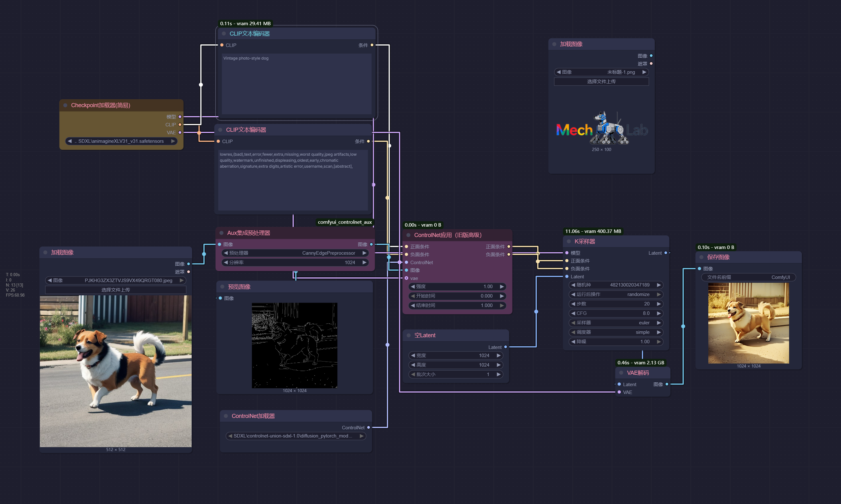This screenshot has width=841, height=504.
Task: Collapse the ControlNet加载器 node header dot
Action: coord(226,416)
